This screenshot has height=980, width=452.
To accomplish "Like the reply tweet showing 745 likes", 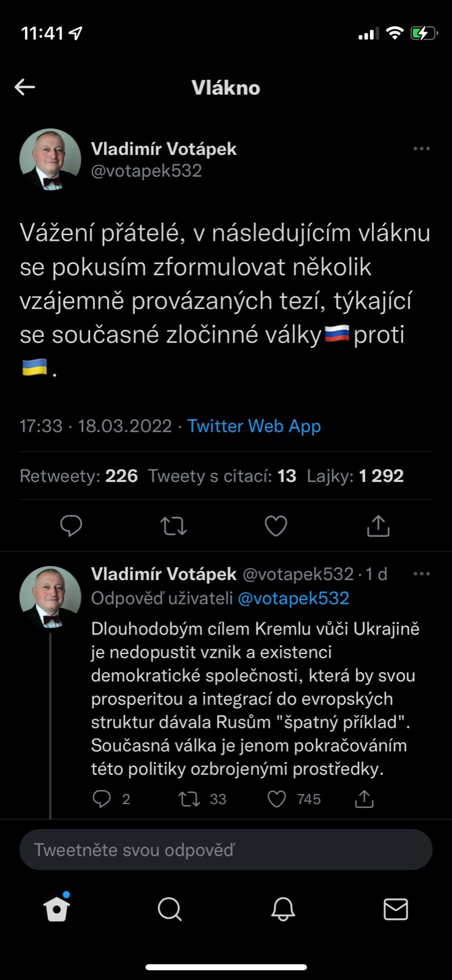I will tap(277, 799).
